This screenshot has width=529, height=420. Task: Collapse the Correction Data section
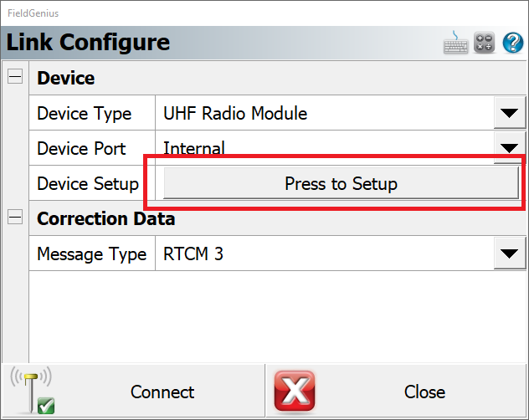(15, 218)
